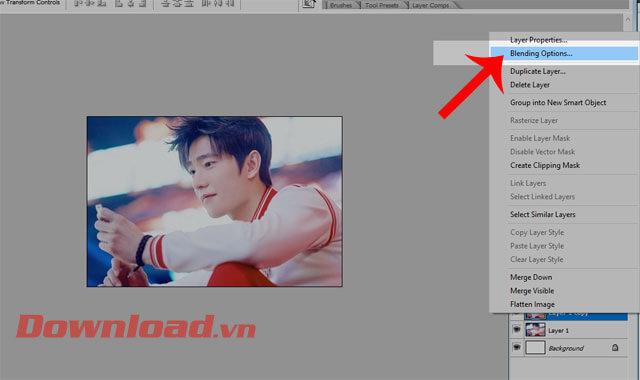Click the file browser icon beside Brushes tab

309,4
